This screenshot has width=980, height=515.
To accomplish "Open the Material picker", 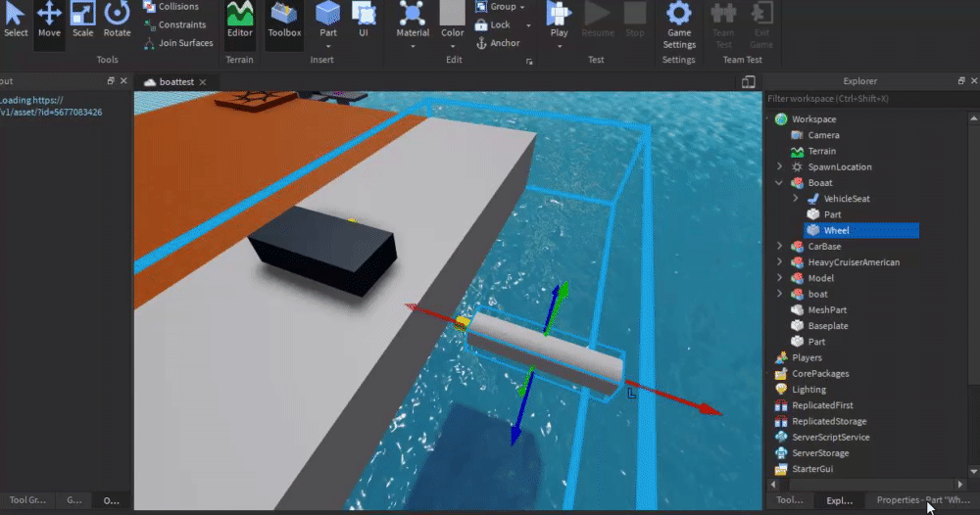I will (x=413, y=19).
